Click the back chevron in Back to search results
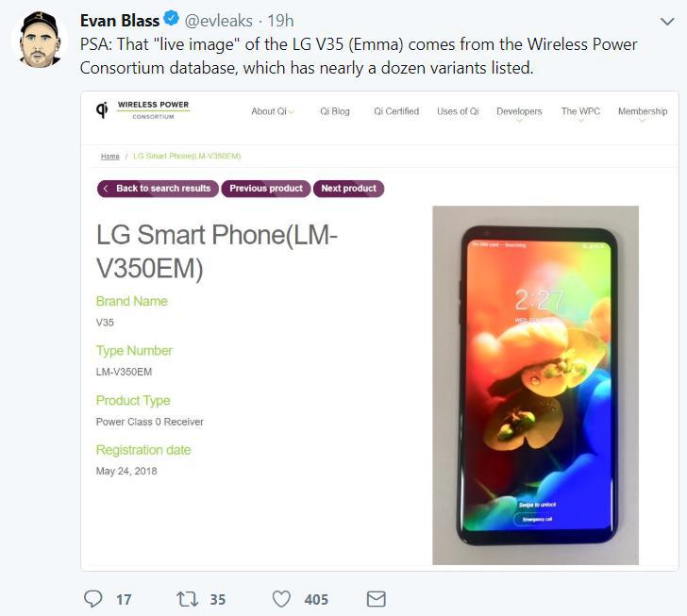 106,189
